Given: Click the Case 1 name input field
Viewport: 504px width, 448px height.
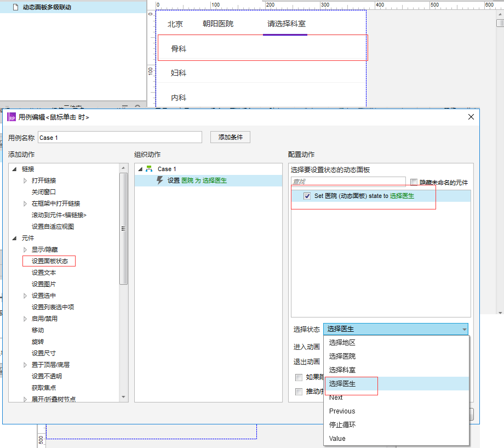Looking at the screenshot, I should pos(120,137).
